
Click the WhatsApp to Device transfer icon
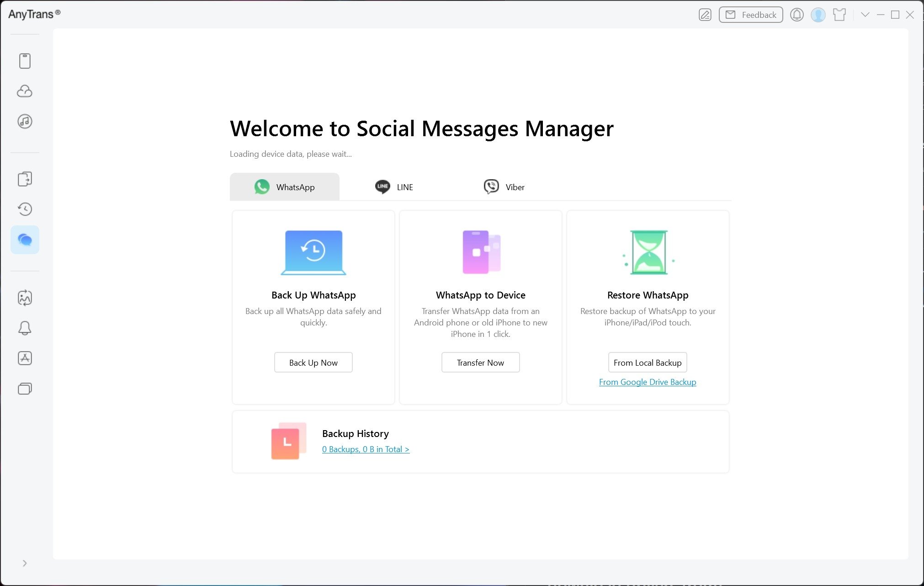[481, 253]
